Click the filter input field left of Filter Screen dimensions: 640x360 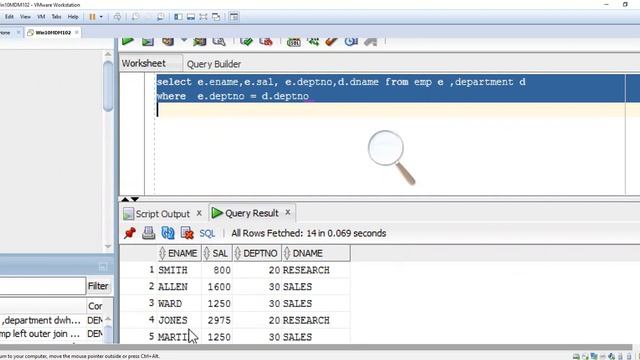point(42,286)
